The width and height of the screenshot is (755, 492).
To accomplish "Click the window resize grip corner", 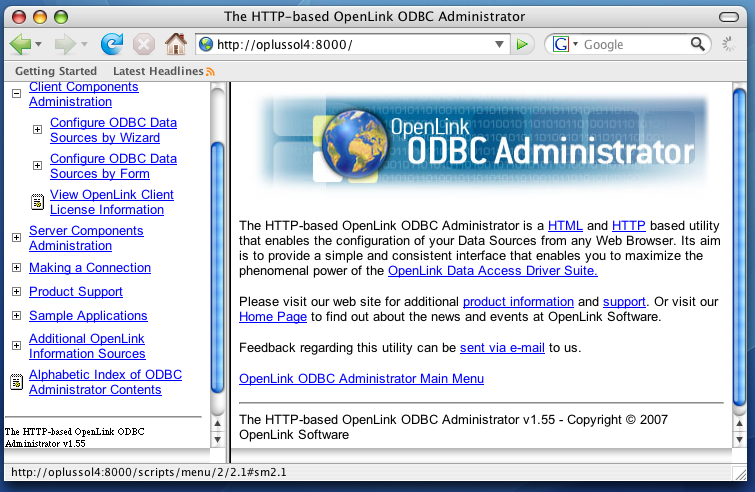I will point(741,474).
